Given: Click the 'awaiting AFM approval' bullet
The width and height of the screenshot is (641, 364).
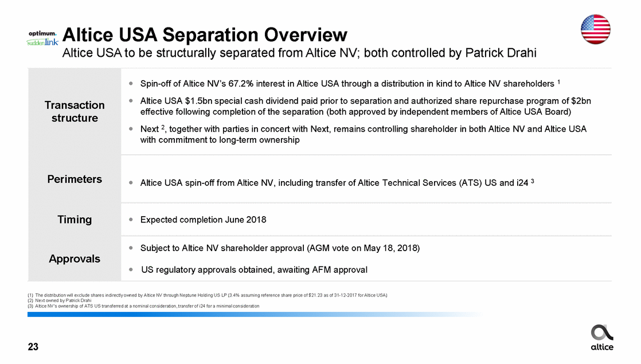Looking at the screenshot, I should pos(253,269).
